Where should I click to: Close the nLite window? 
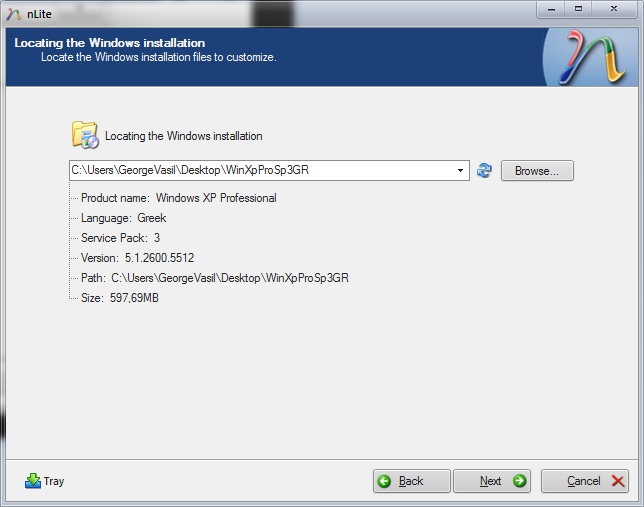coord(614,9)
